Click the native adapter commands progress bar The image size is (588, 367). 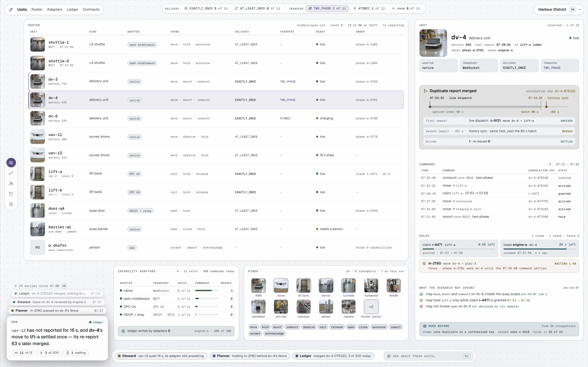point(207,290)
